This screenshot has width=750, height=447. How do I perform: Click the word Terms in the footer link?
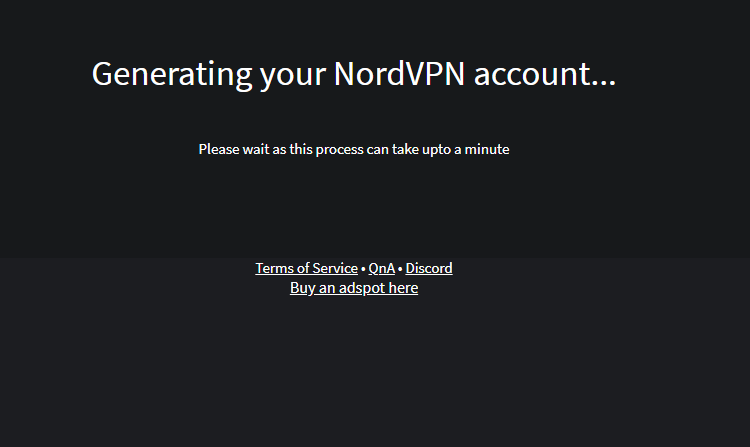274,268
